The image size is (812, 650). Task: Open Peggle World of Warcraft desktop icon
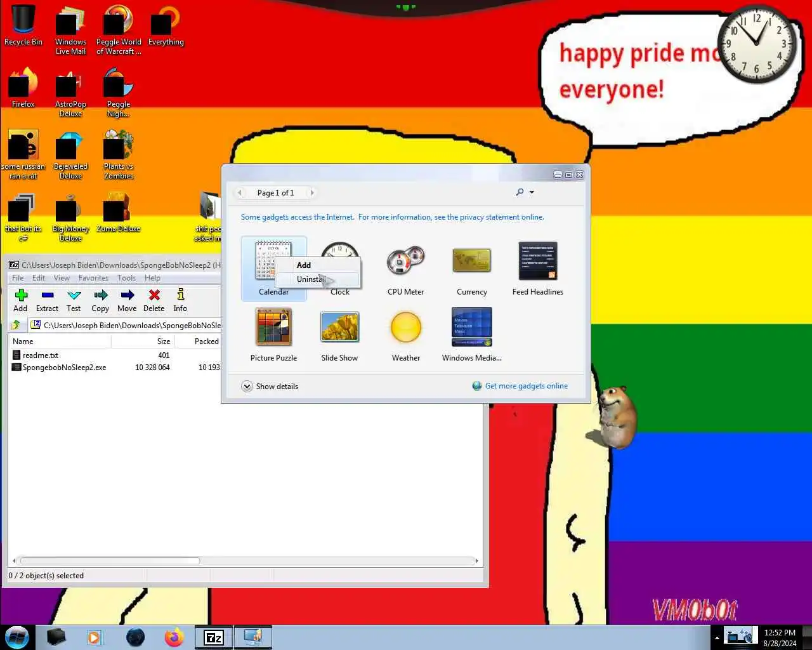tap(119, 30)
